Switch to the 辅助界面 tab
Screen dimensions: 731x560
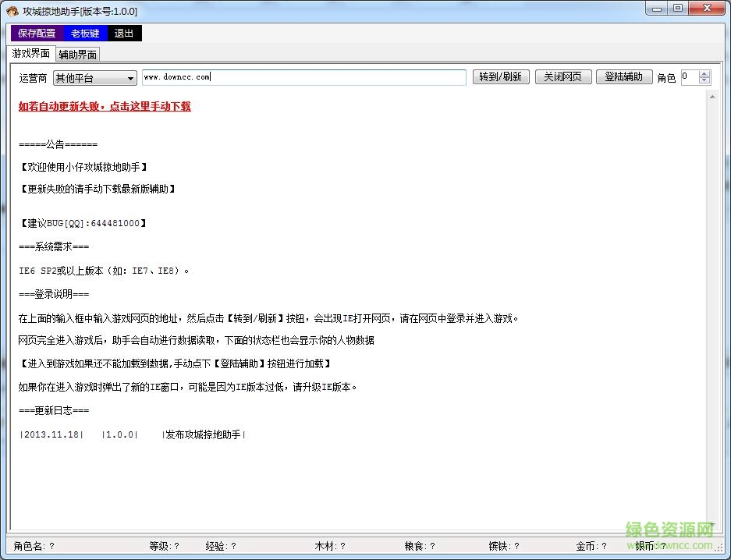77,54
